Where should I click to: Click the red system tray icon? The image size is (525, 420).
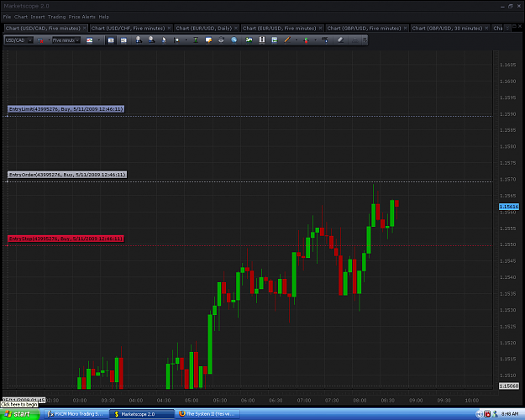pyautogui.click(x=487, y=414)
